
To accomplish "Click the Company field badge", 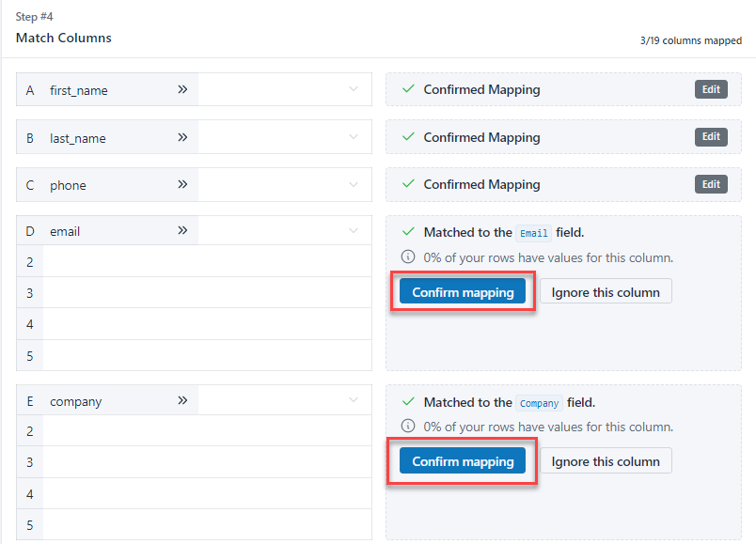I will click(x=539, y=402).
